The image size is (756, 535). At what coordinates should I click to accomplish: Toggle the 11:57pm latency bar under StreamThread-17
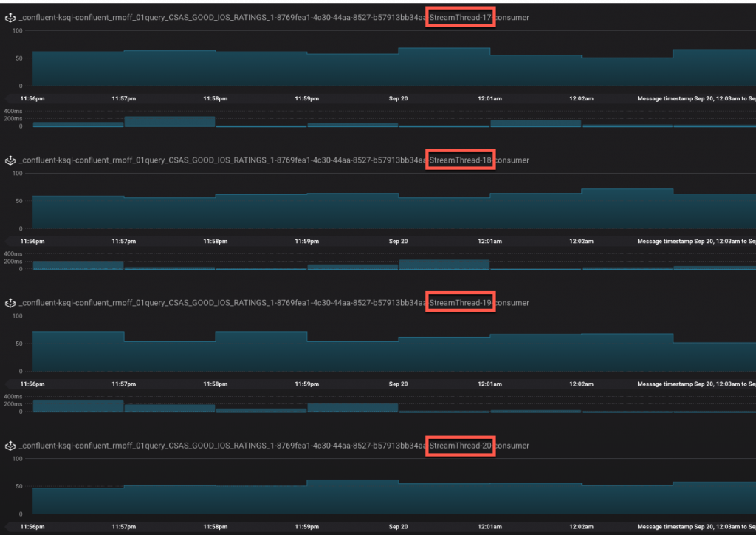(x=170, y=122)
